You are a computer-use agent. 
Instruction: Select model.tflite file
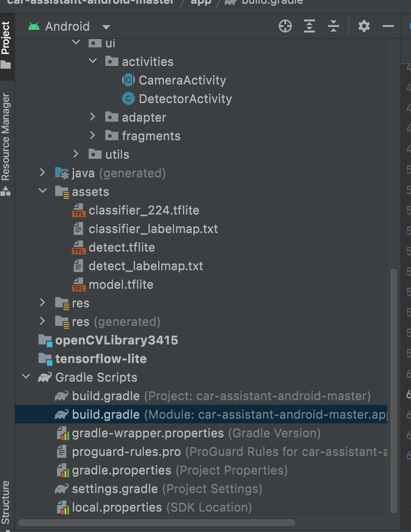121,285
